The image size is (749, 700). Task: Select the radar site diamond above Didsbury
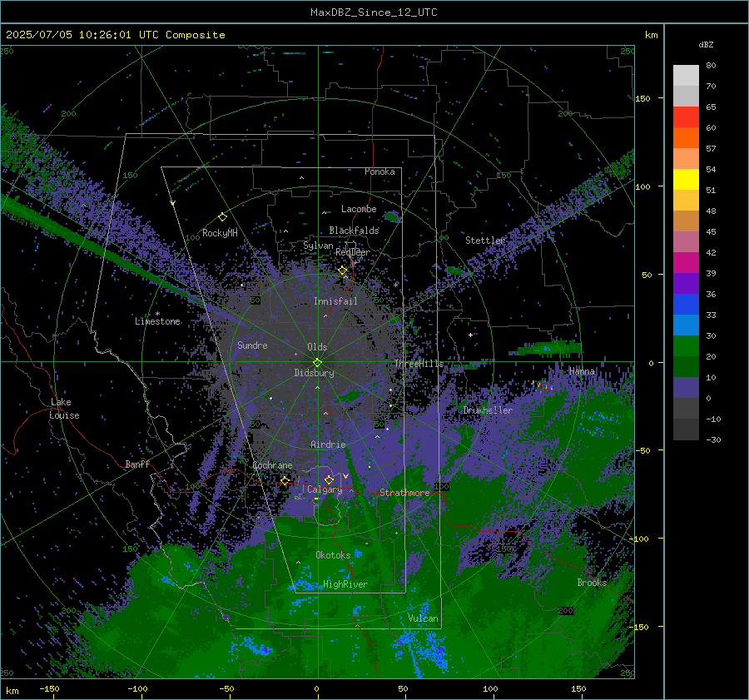317,362
